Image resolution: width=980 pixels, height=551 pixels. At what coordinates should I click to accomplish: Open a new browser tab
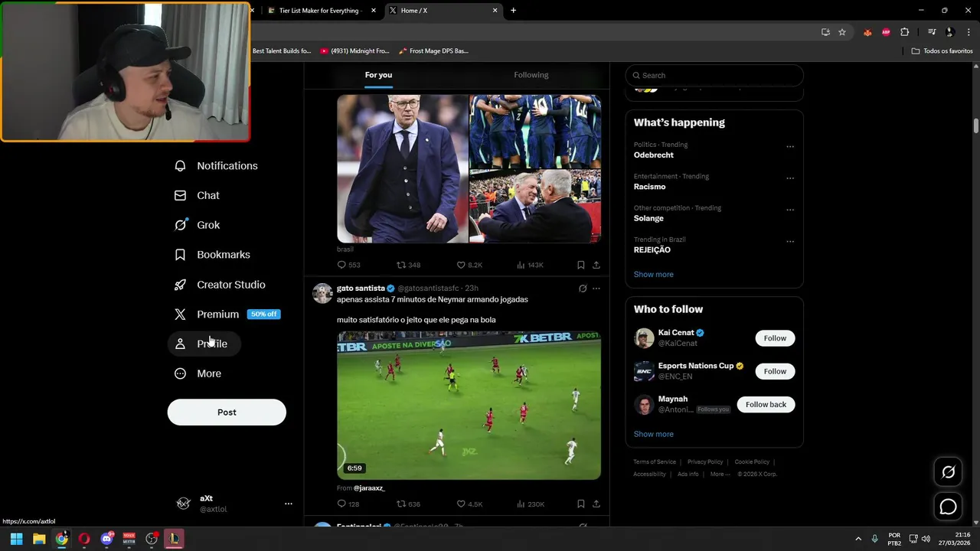click(513, 11)
